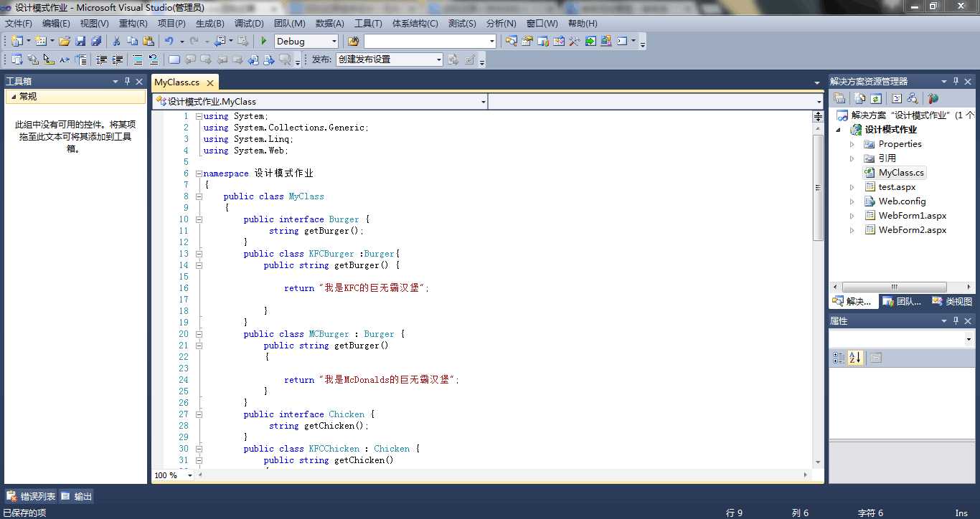The width and height of the screenshot is (980, 519).
Task: Open the Refactor (重构) menu
Action: click(133, 24)
